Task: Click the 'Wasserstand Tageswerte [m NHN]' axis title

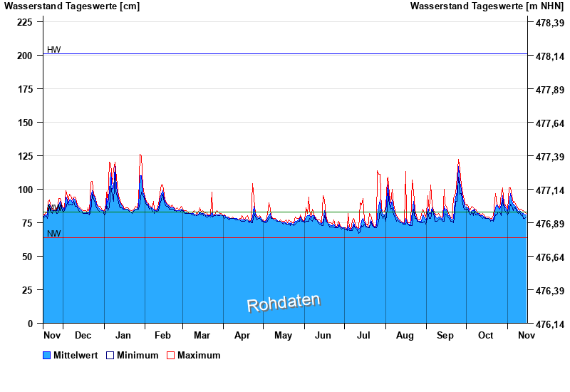Action: tap(487, 6)
